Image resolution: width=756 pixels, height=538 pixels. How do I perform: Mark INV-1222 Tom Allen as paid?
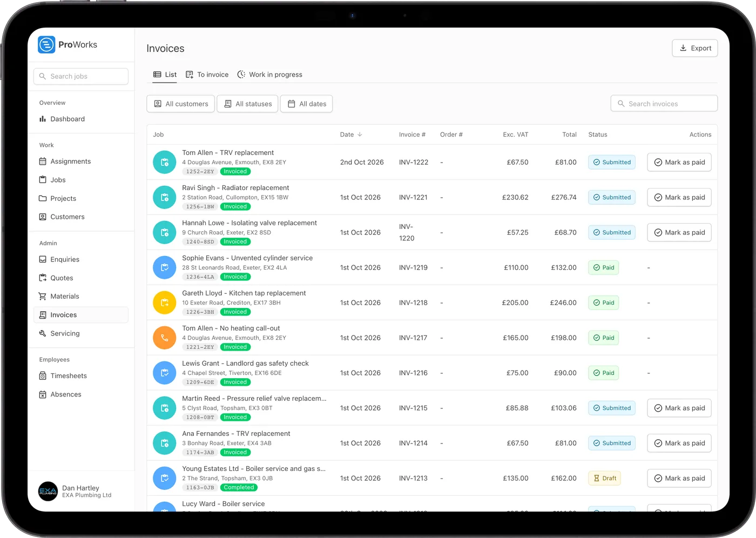tap(679, 162)
